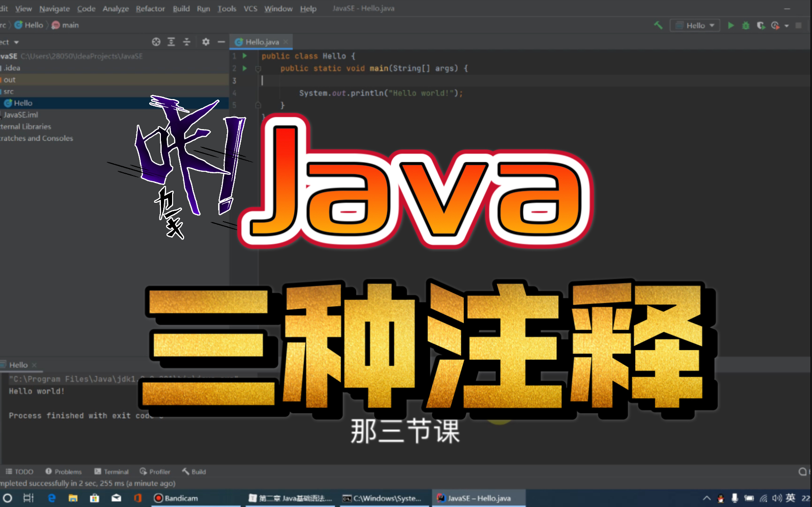Open the Code menu

86,8
